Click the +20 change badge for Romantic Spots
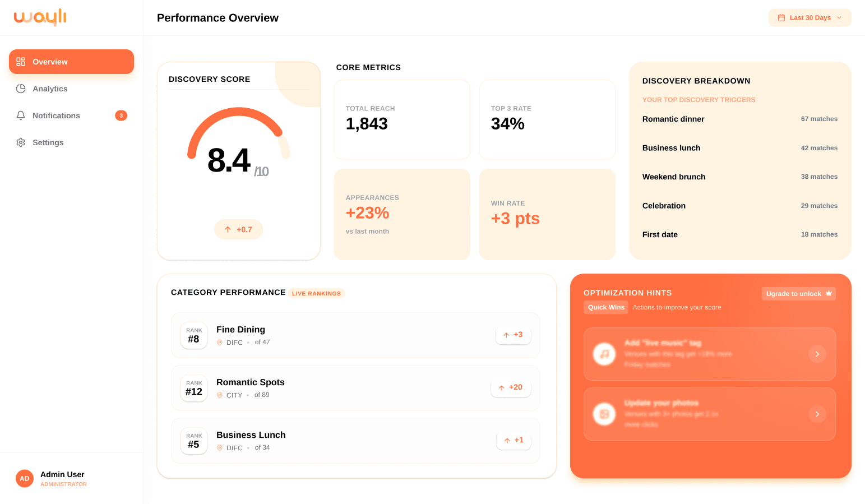The height and width of the screenshot is (504, 865). pyautogui.click(x=511, y=387)
